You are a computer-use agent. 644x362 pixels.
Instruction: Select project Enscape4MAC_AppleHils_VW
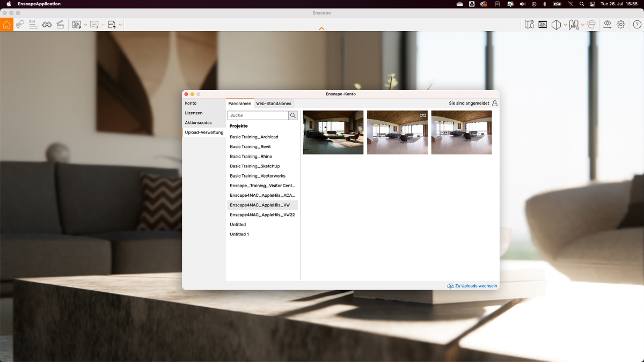(262, 205)
